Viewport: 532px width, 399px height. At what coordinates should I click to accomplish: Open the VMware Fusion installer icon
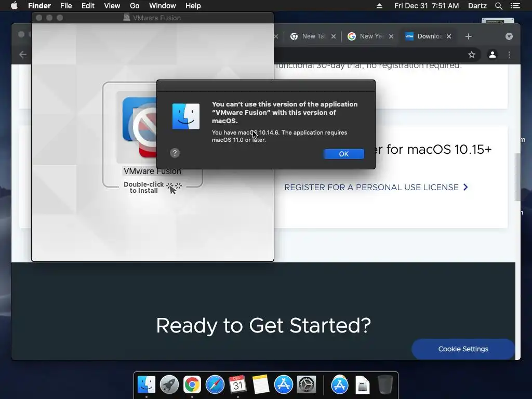[x=139, y=127]
